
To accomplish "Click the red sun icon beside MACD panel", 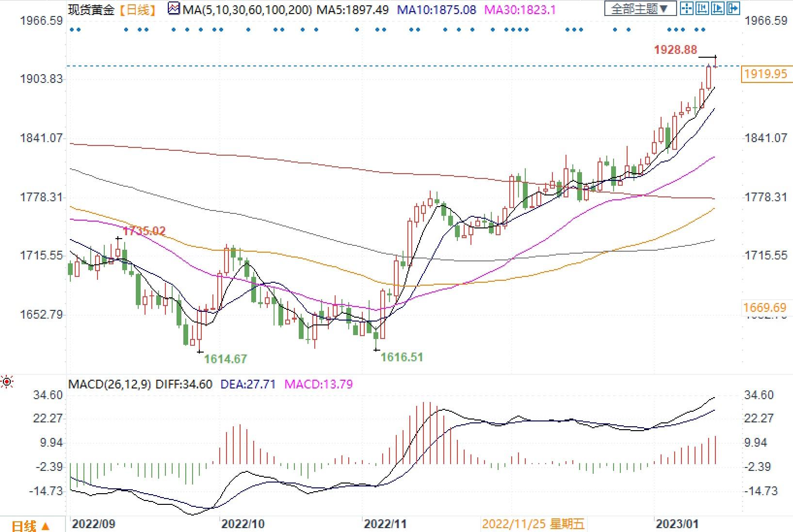I will (x=7, y=382).
